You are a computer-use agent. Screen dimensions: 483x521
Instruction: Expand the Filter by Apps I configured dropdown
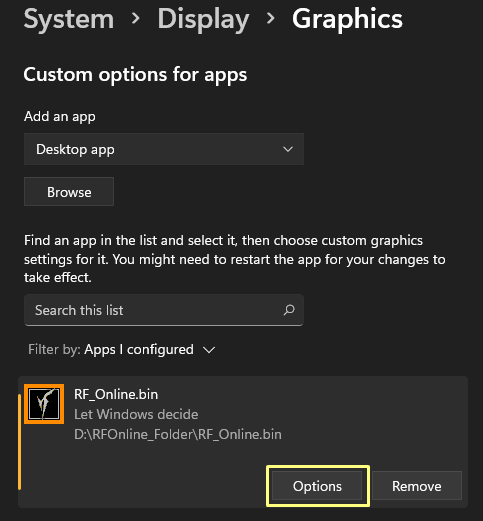coord(122,350)
